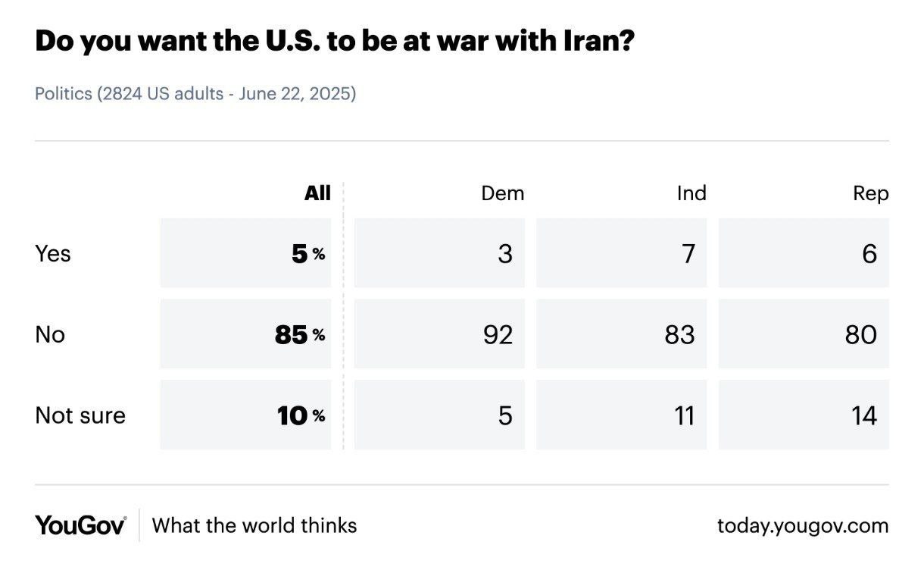
Task: Click the poll question title
Action: coord(333,42)
